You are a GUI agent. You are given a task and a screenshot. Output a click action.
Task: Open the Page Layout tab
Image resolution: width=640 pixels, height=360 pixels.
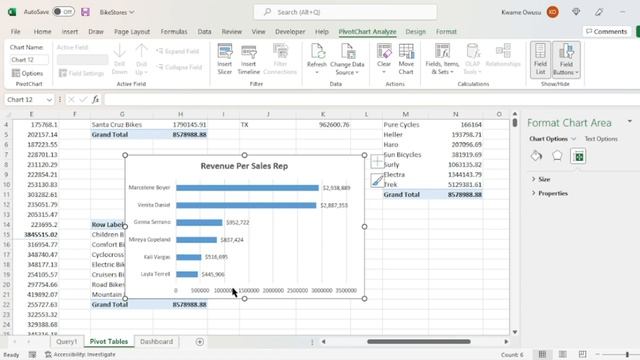coord(132,31)
